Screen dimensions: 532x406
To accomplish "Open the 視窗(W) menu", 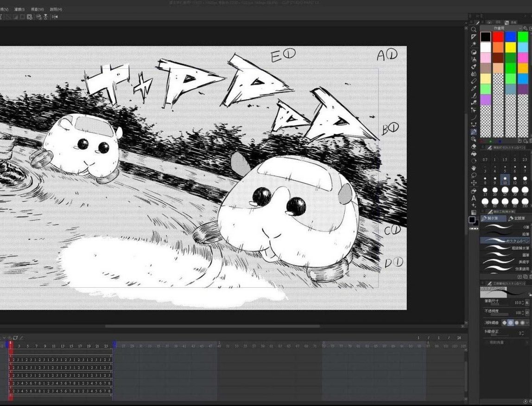I will coord(37,9).
